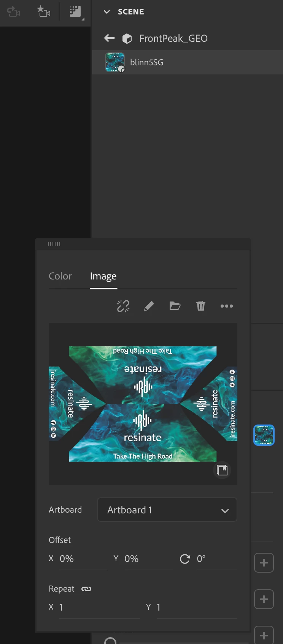Viewport: 283px width, 644px height.
Task: Go back using arrow beside FrontPeak_GEO
Action: coord(110,38)
